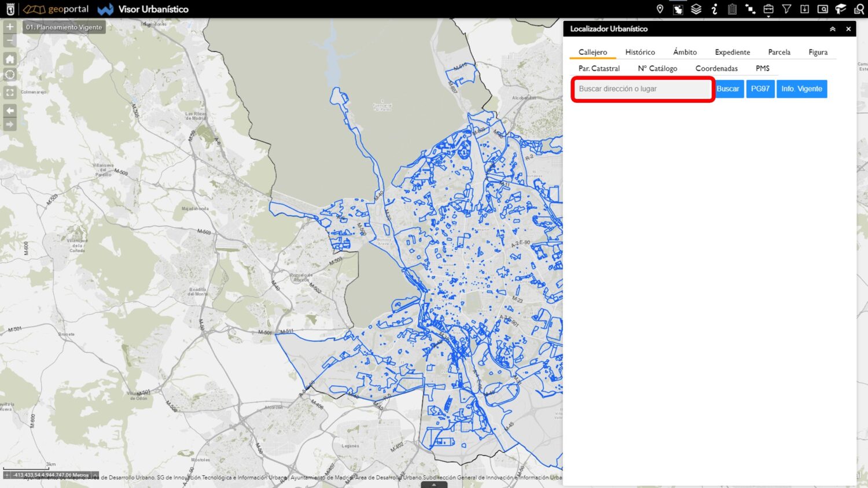Open the information 'i' tool
868x488 pixels.
point(715,9)
